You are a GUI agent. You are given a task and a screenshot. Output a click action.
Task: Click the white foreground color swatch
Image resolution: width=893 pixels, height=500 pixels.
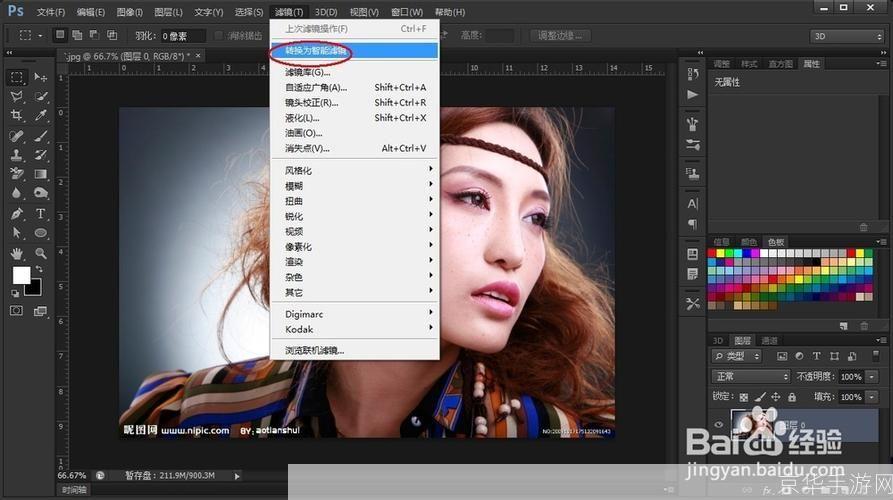(x=21, y=274)
